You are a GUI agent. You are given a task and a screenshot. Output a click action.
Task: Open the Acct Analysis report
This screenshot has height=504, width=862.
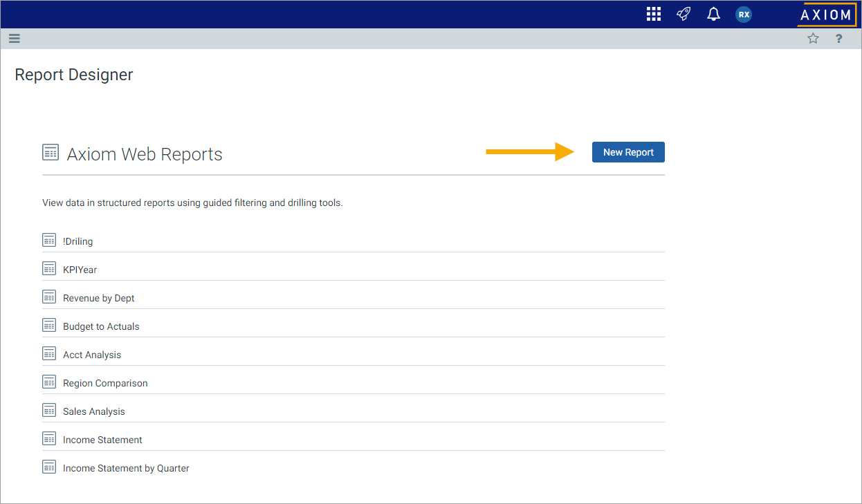(x=92, y=355)
